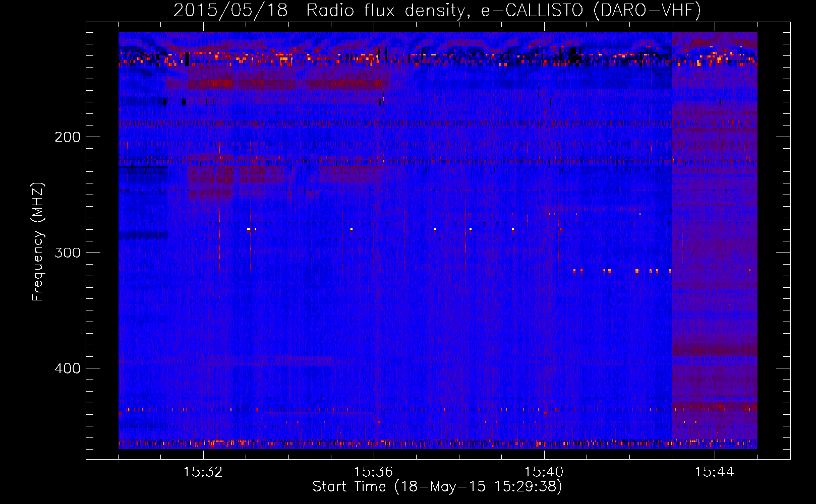Click the 15:32 time tick label

(203, 472)
